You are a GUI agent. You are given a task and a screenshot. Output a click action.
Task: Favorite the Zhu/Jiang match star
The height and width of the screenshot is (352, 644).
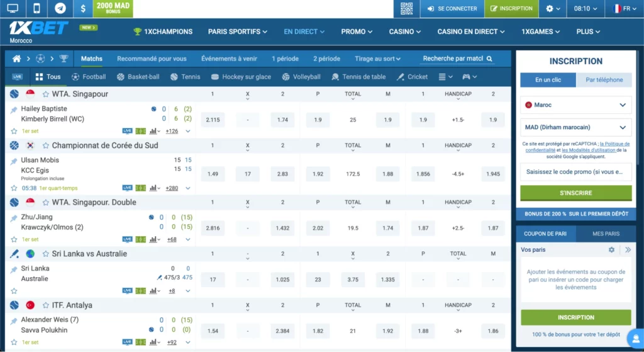(x=14, y=239)
